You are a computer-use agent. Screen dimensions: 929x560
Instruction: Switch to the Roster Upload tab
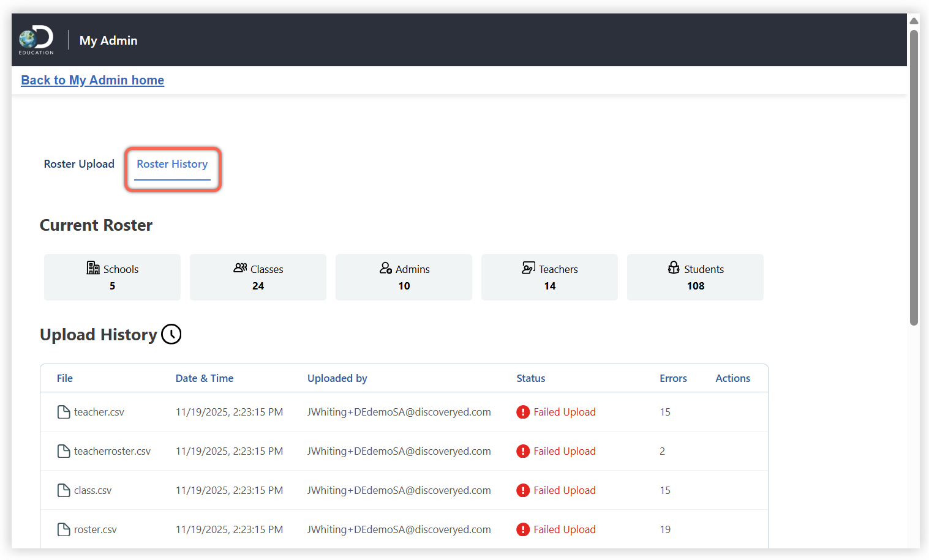(79, 164)
